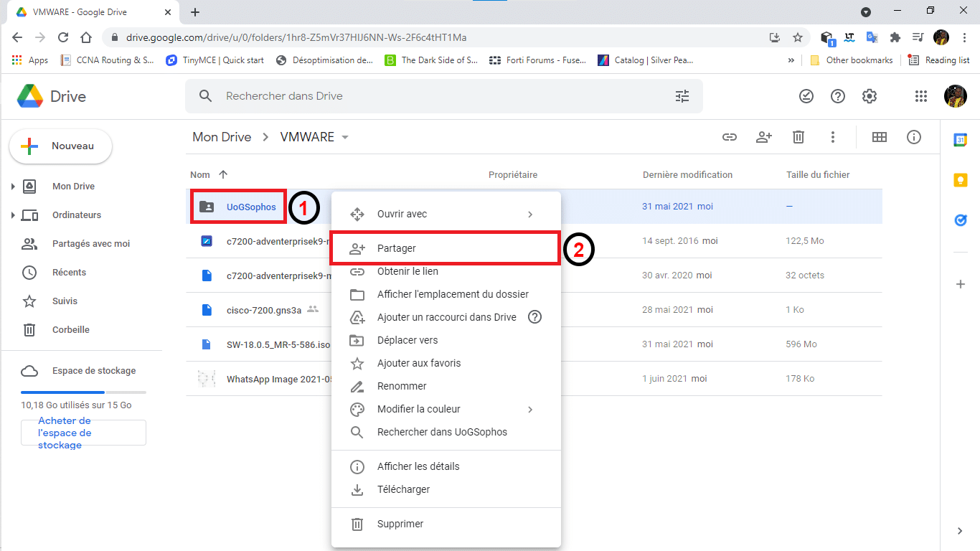980x551 pixels.
Task: Expand the Ouvrir avec submenu
Action: [530, 214]
